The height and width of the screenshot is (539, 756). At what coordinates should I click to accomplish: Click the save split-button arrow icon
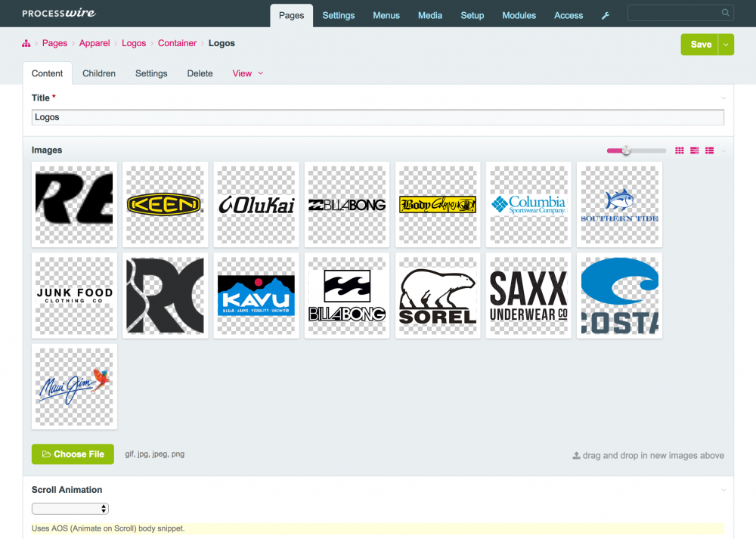point(724,44)
